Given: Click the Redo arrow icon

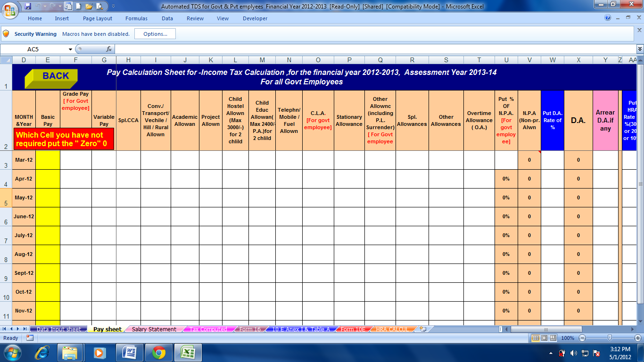Looking at the screenshot, I should (x=53, y=6).
